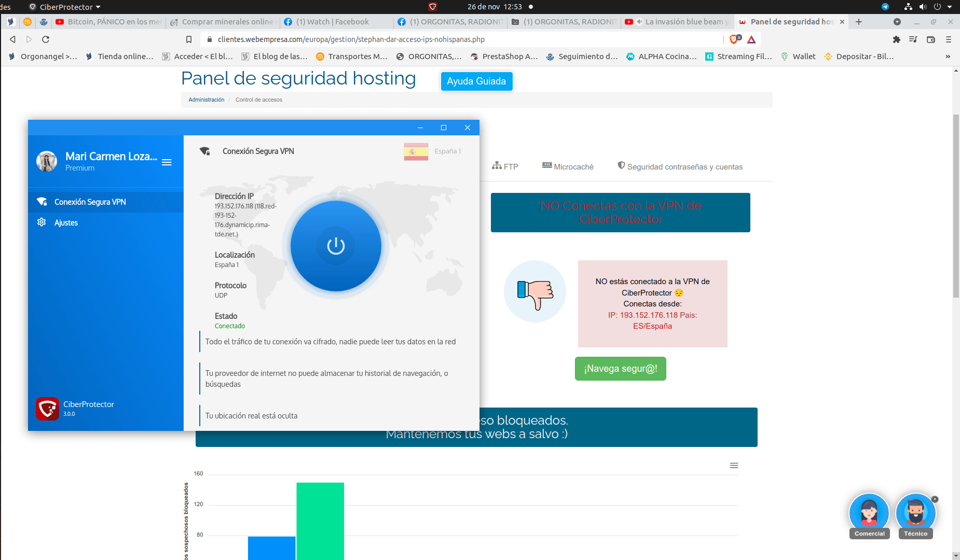Screen dimensions: 960x560
Task: Click the clock 26 de nov 12:53
Action: click(x=495, y=7)
